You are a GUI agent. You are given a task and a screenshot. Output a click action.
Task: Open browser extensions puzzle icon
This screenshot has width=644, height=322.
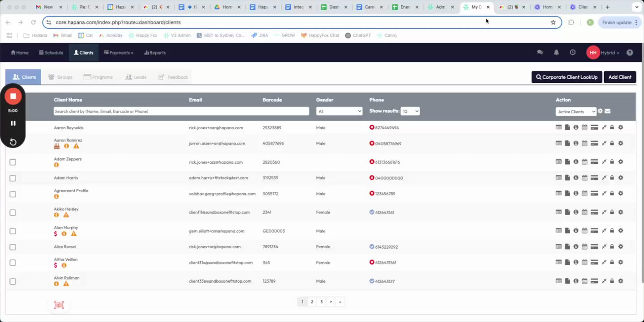coord(571,22)
